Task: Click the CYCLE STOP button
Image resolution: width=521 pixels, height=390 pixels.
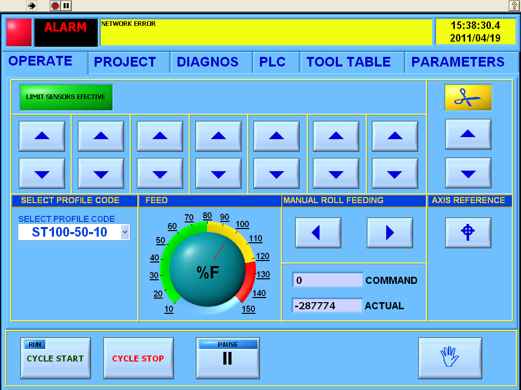Action: (x=138, y=358)
